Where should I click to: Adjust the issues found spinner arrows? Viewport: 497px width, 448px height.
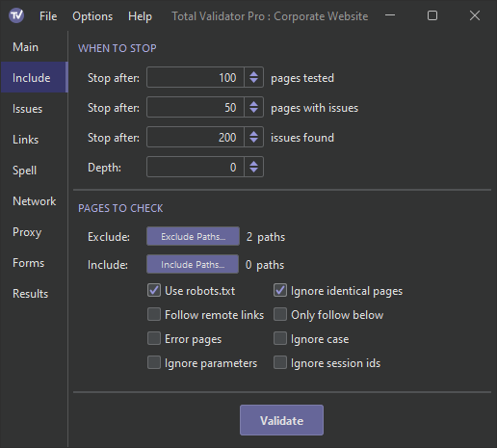pos(253,137)
